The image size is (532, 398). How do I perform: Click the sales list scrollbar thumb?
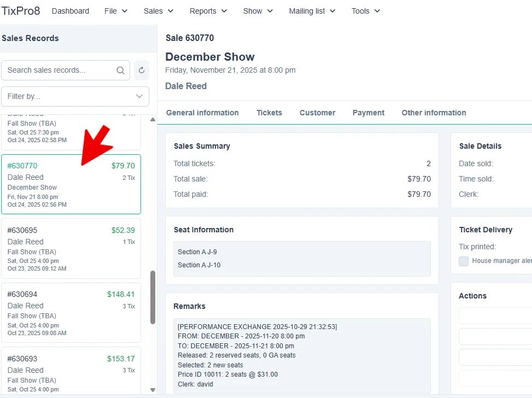[153, 297]
